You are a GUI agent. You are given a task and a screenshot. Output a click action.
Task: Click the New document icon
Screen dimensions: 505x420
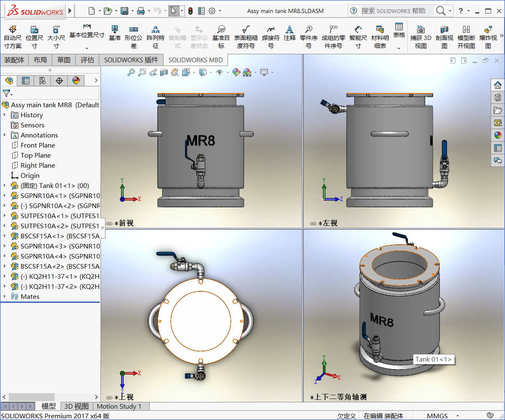coord(92,11)
